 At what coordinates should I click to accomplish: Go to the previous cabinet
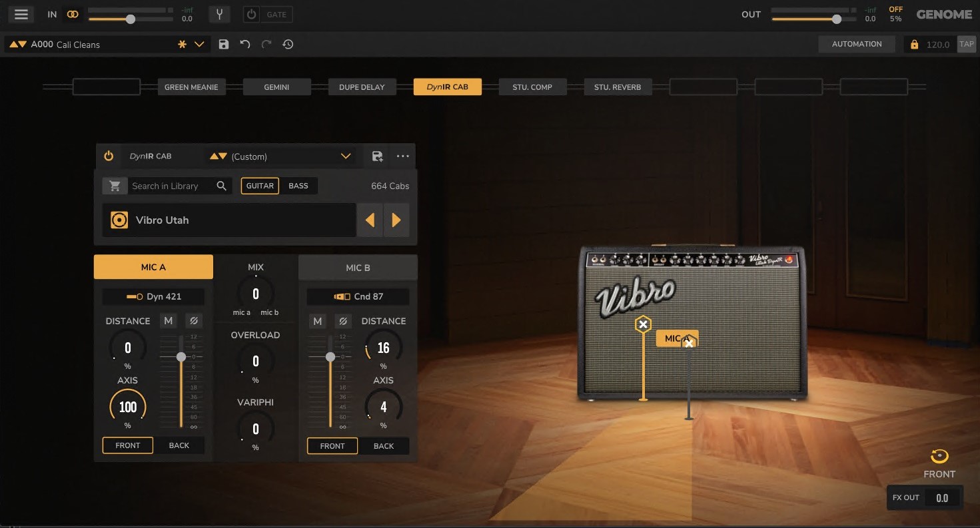click(x=370, y=220)
